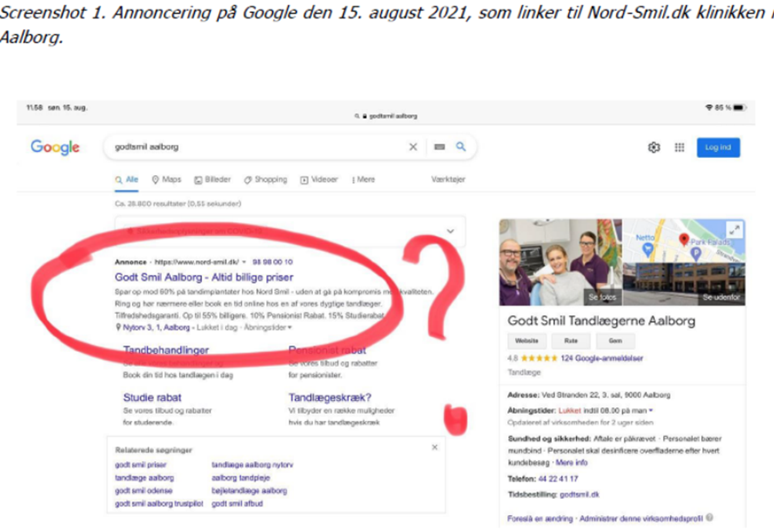
Task: Clear the search box with X icon
Action: [413, 147]
